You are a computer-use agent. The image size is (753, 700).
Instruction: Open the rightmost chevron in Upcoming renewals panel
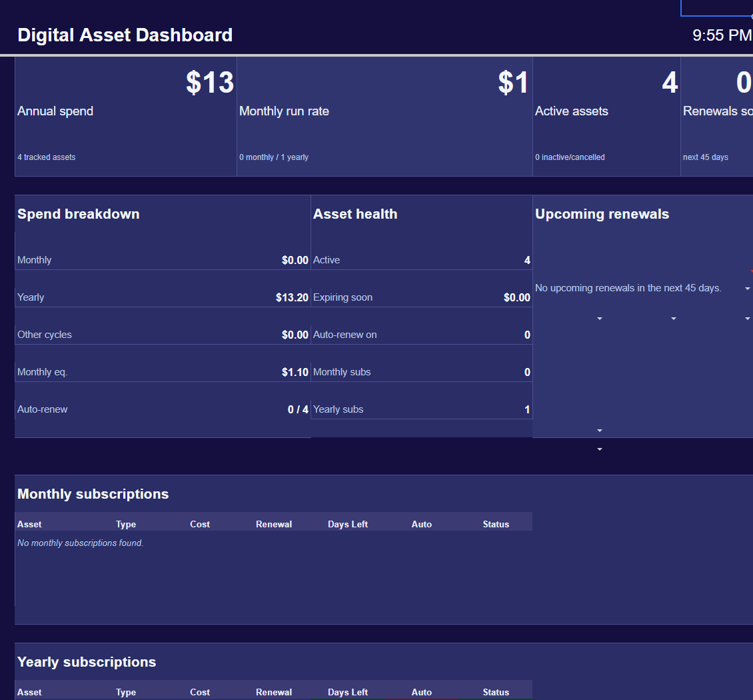tap(748, 319)
